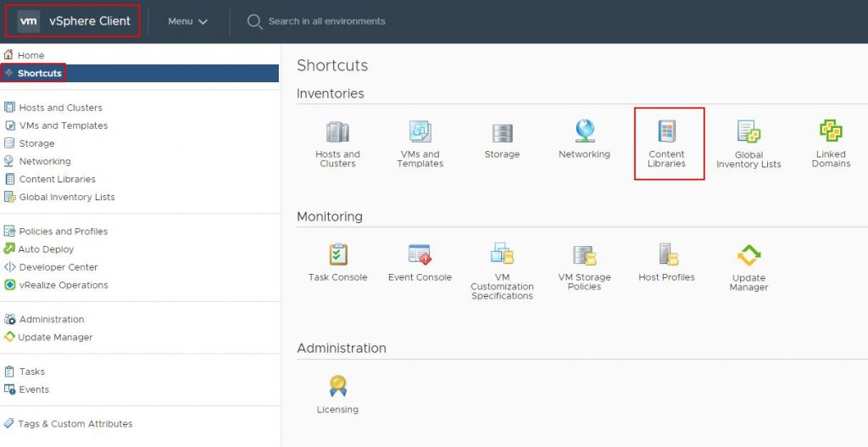The width and height of the screenshot is (868, 447).
Task: Click sidebar Content Libraries icon
Action: [9, 179]
